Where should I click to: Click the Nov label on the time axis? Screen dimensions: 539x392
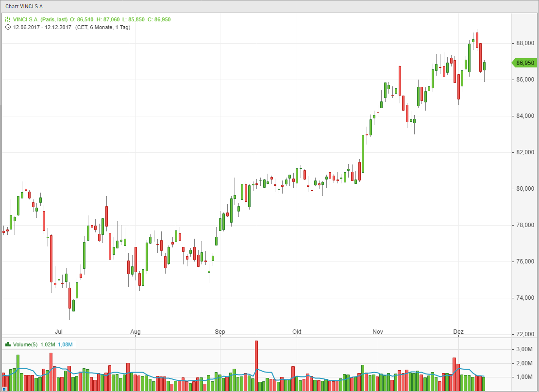click(378, 332)
